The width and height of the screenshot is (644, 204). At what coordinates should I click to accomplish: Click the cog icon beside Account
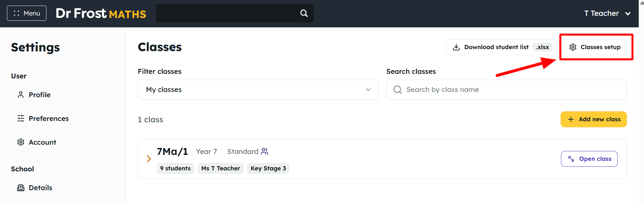point(21,142)
